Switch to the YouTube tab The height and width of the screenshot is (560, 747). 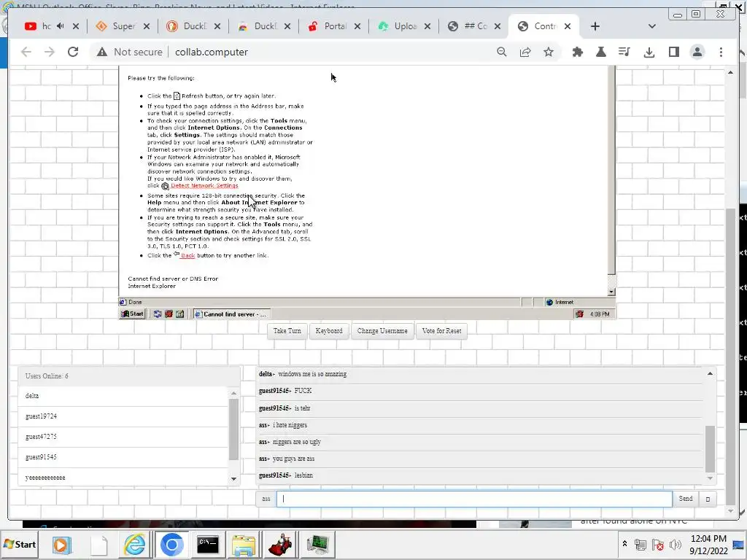(45, 26)
